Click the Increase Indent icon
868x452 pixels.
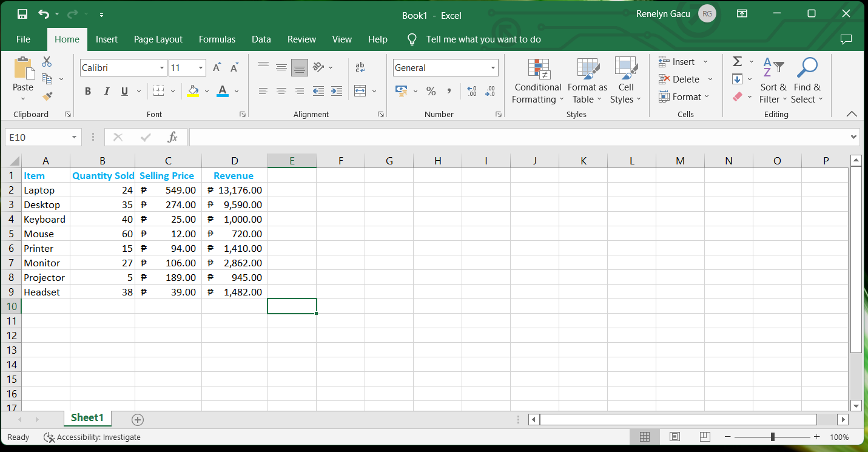click(x=336, y=91)
